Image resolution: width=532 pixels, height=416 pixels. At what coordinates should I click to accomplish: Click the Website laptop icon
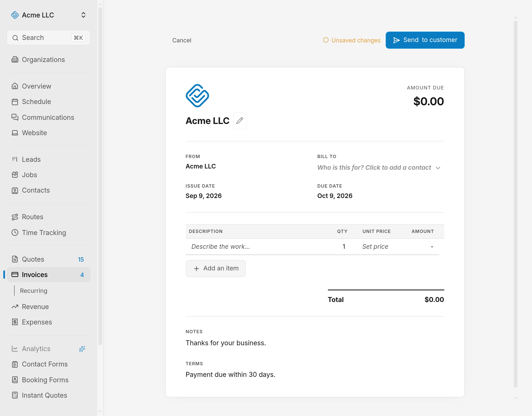[15, 133]
